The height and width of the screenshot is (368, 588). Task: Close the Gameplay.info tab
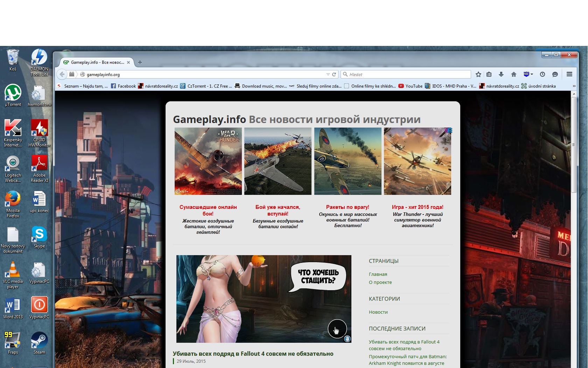128,62
